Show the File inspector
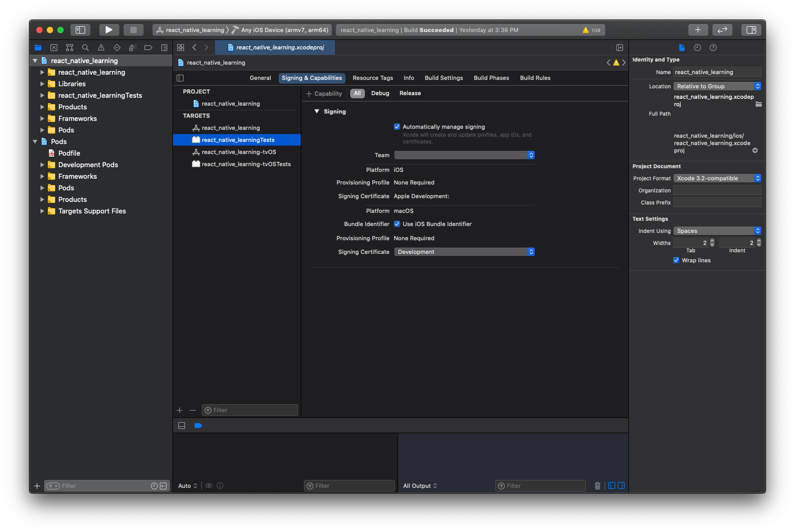The image size is (795, 532). click(682, 47)
